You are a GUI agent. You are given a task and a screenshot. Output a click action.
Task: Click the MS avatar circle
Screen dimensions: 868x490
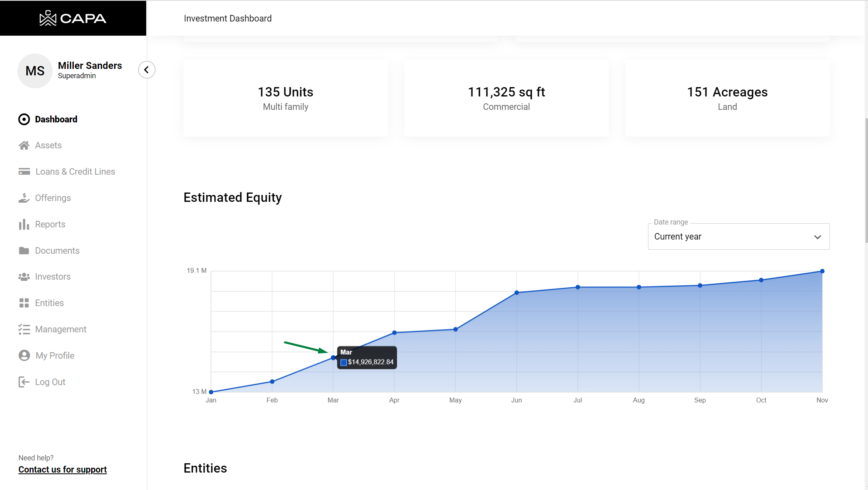click(x=35, y=71)
